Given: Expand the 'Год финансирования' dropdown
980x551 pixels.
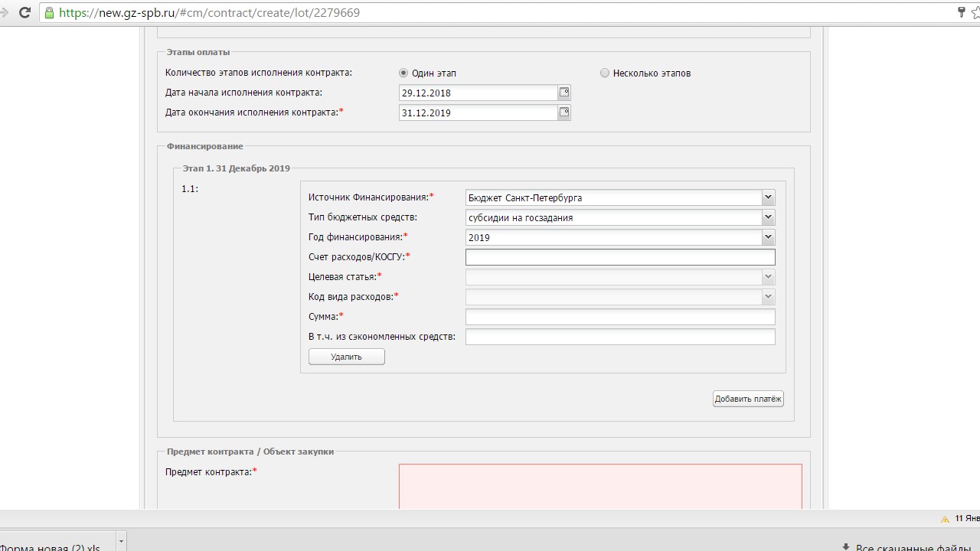Looking at the screenshot, I should pyautogui.click(x=768, y=237).
